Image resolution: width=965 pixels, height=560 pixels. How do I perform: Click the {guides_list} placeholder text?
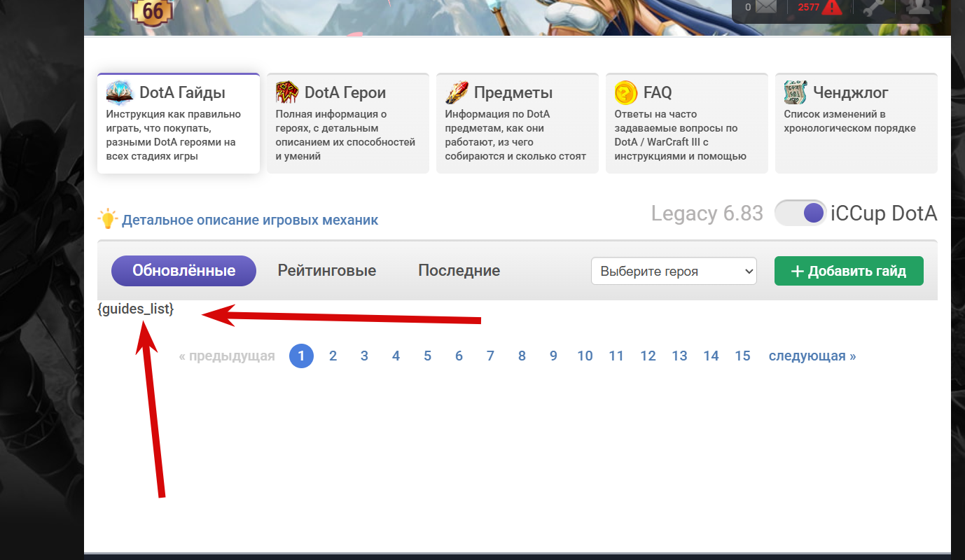136,308
